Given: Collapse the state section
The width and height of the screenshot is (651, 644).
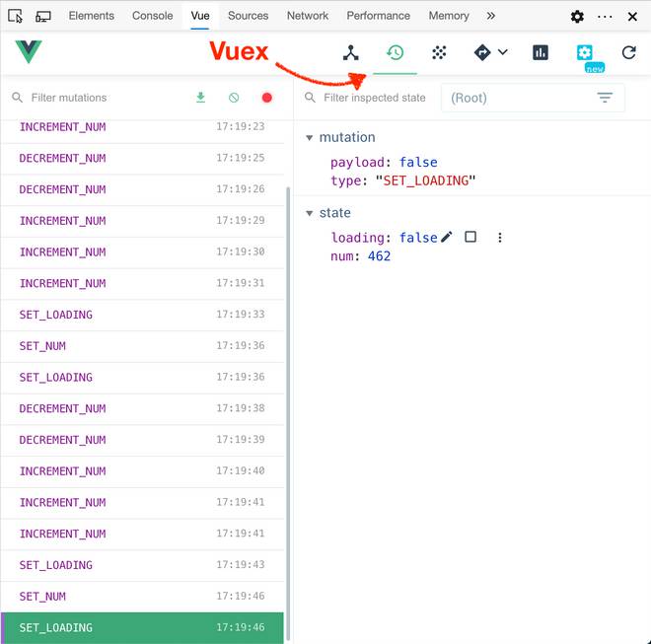Looking at the screenshot, I should (310, 213).
